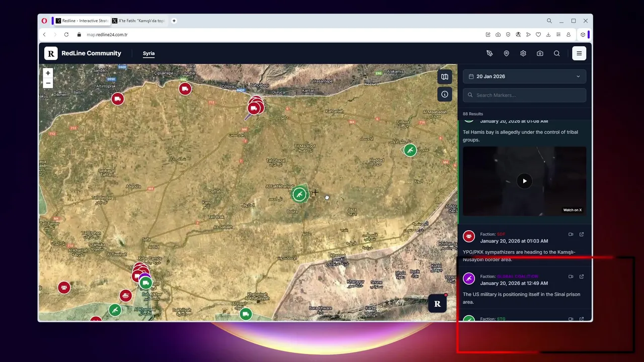Go back in browser history
The image size is (644, 362).
[x=44, y=35]
